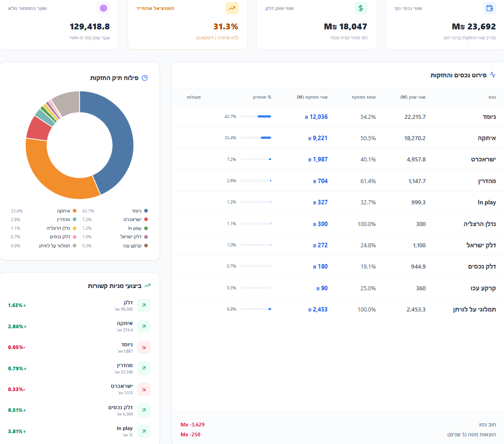Image resolution: width=504 pixels, height=444 pixels.
Task: Click the purple target icon on שער בתמחור מלא card
Action: click(103, 8)
